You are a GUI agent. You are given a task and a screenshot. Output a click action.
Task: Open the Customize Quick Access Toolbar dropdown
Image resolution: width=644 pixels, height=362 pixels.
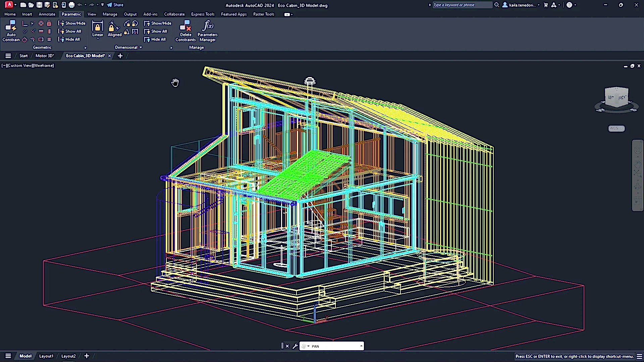click(102, 5)
